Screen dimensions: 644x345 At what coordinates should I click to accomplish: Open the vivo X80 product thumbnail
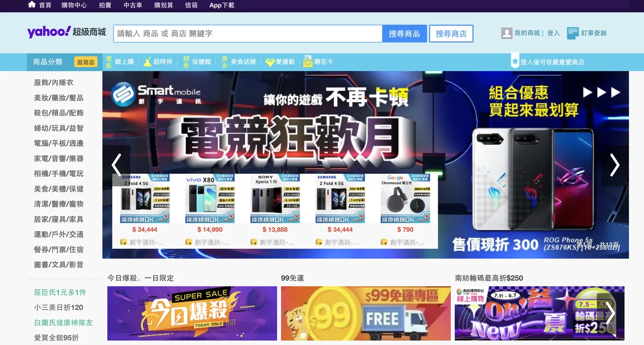click(x=210, y=199)
